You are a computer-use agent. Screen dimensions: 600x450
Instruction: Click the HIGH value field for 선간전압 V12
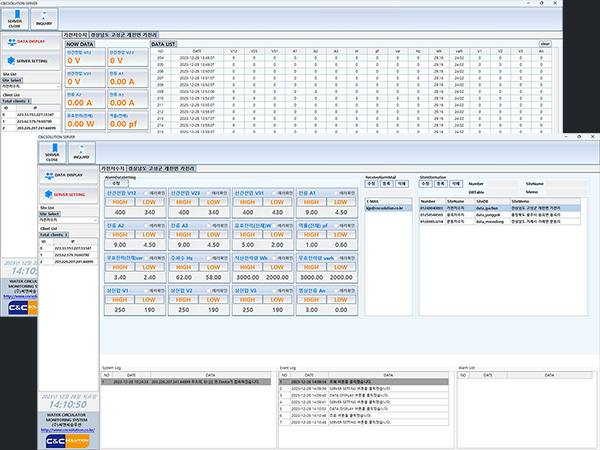(x=120, y=212)
